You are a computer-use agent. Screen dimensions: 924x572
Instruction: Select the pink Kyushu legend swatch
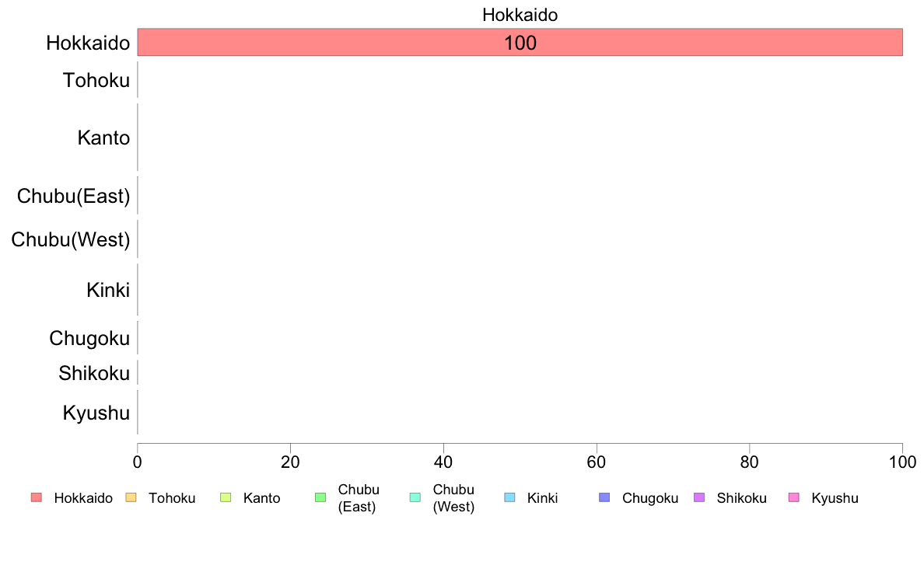pyautogui.click(x=793, y=497)
